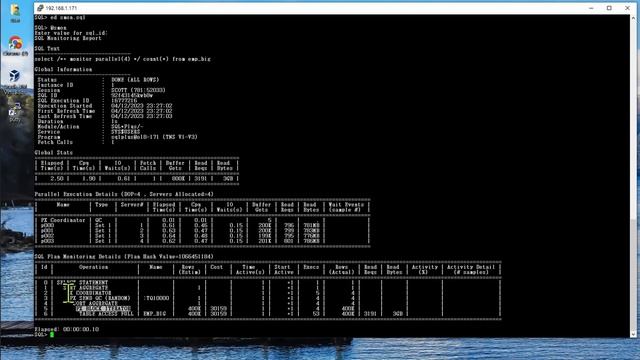This screenshot has width=640, height=360.
Task: Click the 800K buffer gets in Global Stats
Action: click(178, 179)
